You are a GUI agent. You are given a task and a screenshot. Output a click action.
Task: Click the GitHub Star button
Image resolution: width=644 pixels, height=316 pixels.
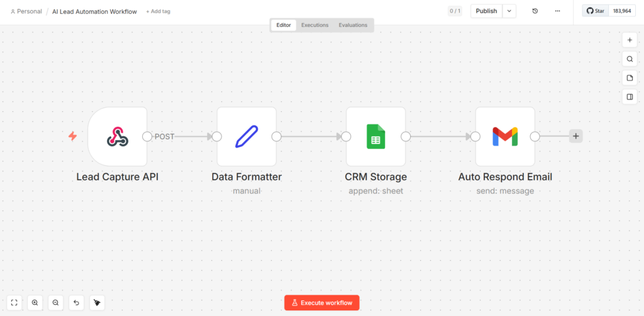click(595, 11)
